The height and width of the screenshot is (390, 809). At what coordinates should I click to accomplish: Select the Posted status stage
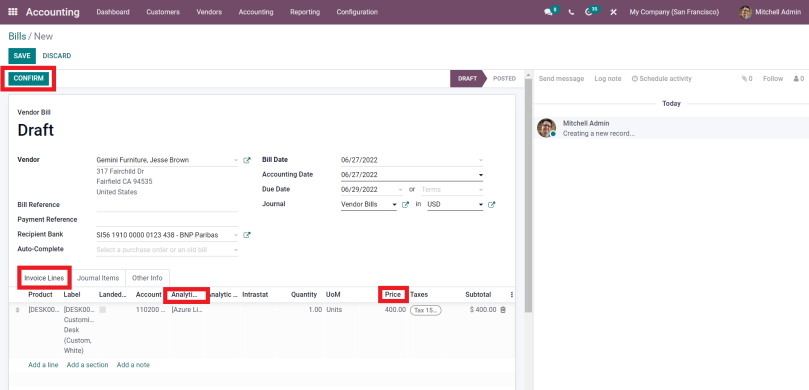pos(504,79)
